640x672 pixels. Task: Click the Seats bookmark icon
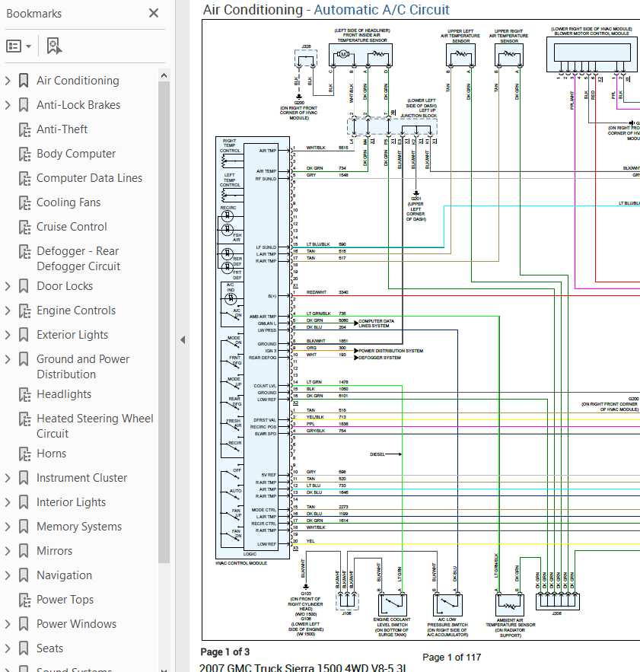click(24, 648)
